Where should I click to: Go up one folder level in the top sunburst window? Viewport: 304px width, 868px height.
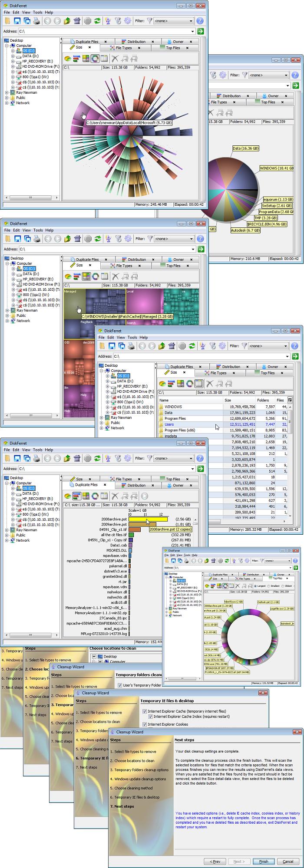click(x=67, y=21)
